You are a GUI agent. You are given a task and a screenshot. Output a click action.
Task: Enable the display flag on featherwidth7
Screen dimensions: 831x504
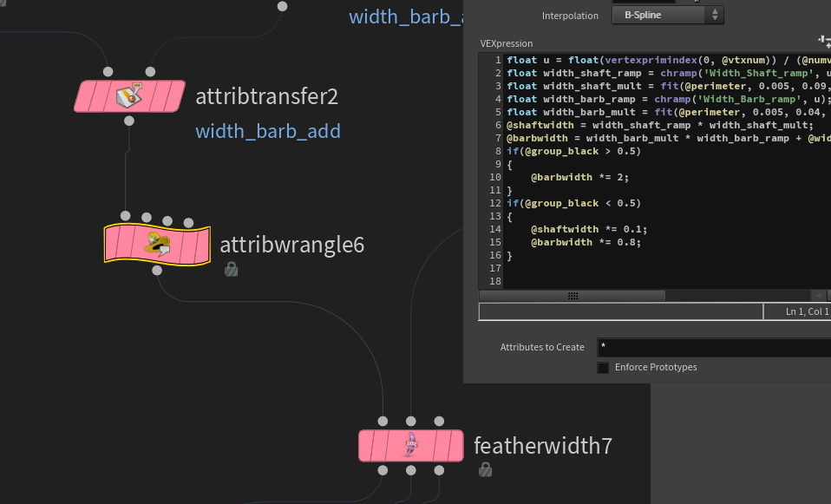(x=455, y=445)
